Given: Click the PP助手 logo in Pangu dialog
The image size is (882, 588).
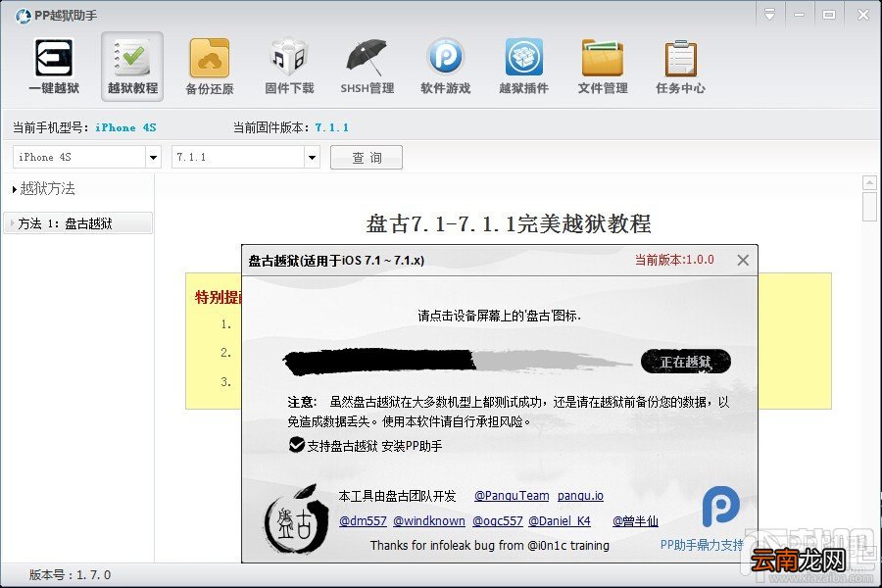Looking at the screenshot, I should pos(720,507).
